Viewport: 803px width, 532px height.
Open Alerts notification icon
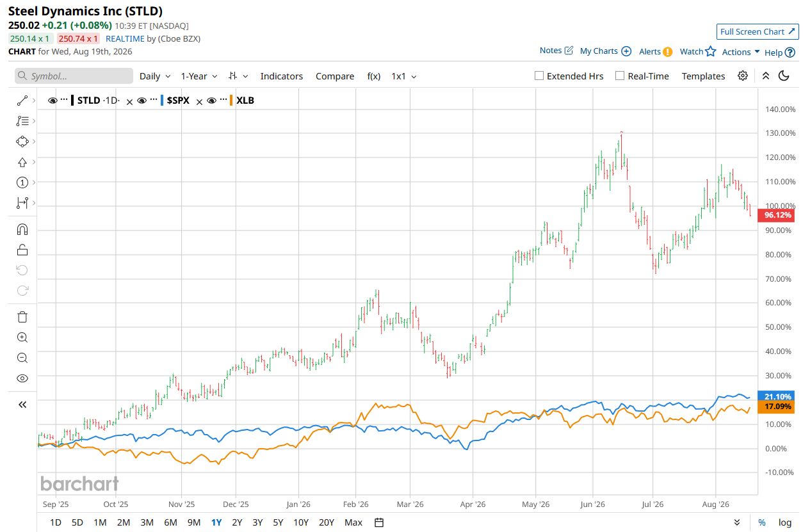point(667,52)
